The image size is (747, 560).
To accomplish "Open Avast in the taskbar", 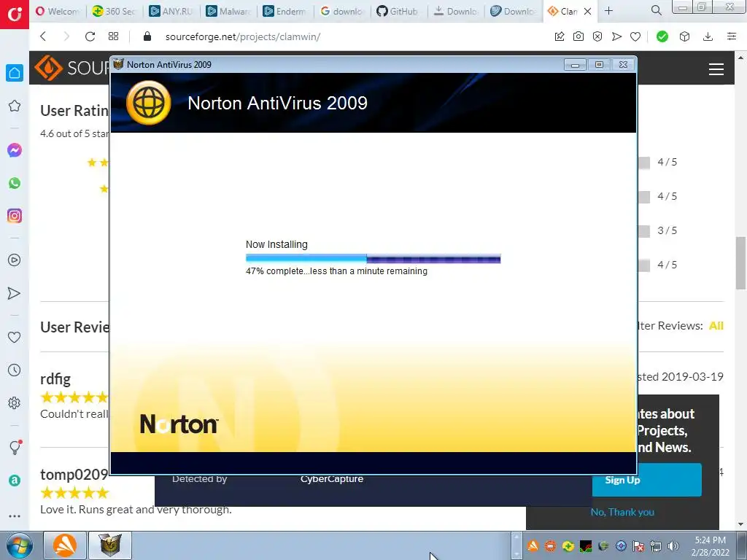I will pyautogui.click(x=65, y=545).
